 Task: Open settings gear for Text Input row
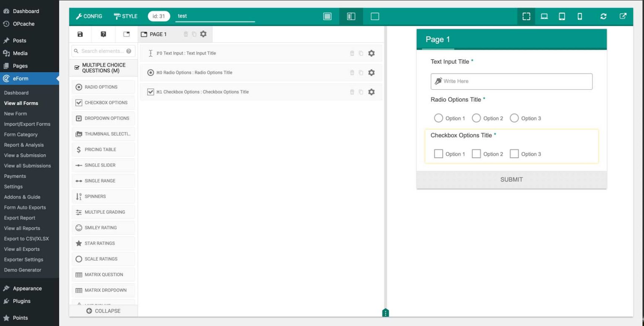pos(371,53)
